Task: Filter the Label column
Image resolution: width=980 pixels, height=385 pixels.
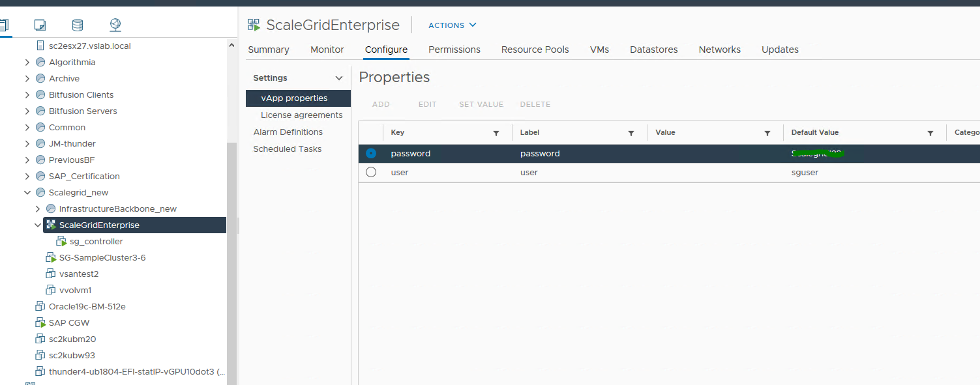Action: point(631,133)
